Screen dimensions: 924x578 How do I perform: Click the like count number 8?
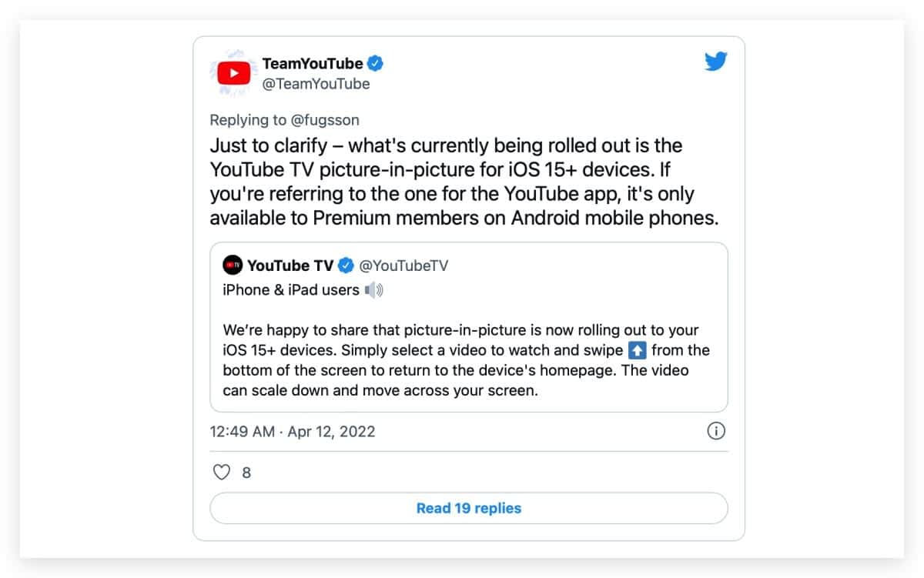click(x=246, y=473)
